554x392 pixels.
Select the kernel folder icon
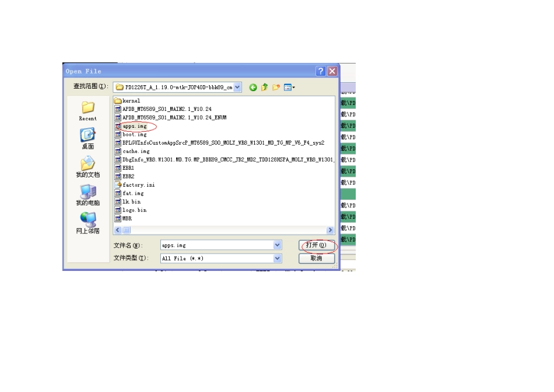coord(118,101)
